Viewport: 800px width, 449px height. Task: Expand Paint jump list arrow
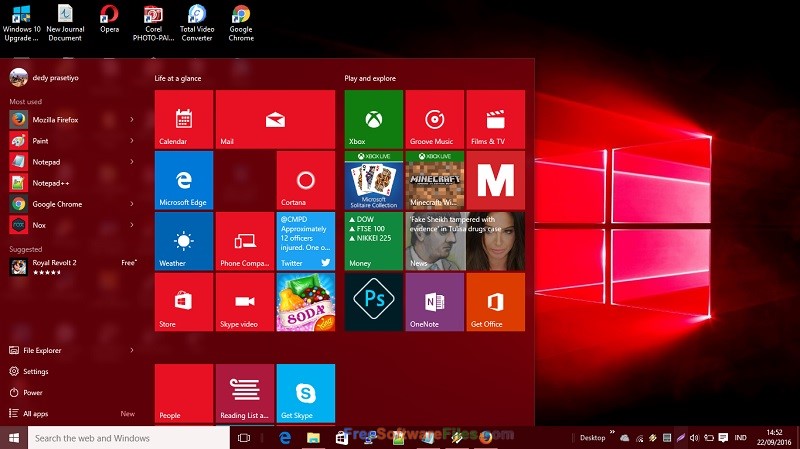132,140
